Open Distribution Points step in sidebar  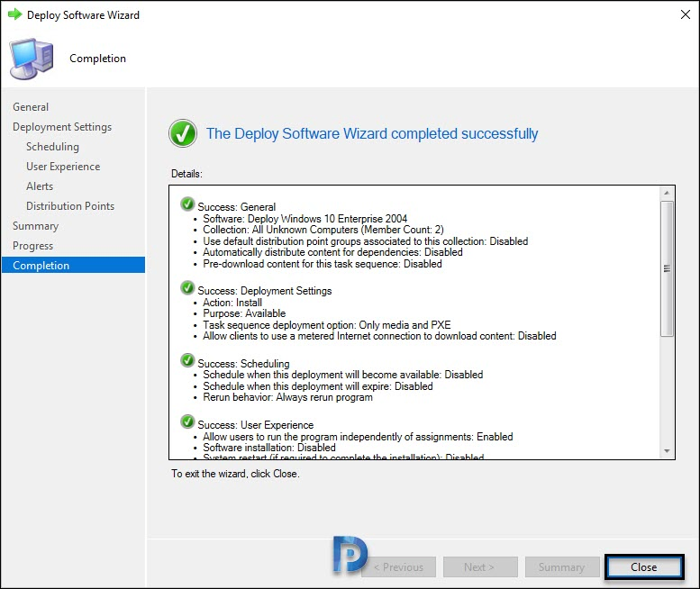[70, 206]
